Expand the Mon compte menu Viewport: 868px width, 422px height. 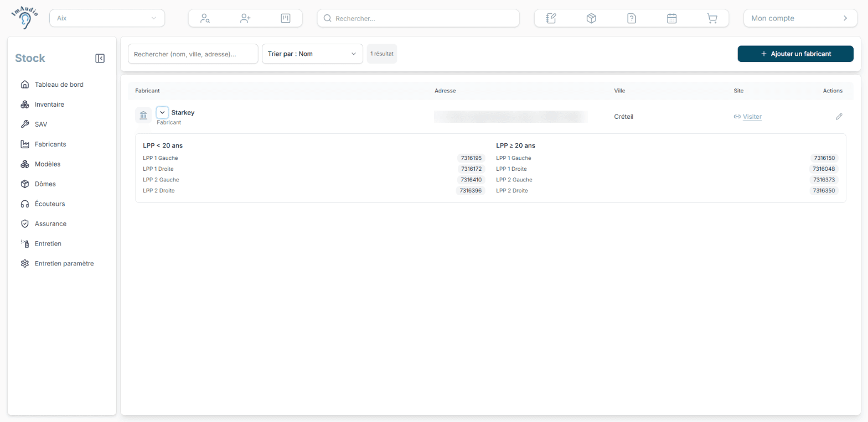[x=800, y=18]
